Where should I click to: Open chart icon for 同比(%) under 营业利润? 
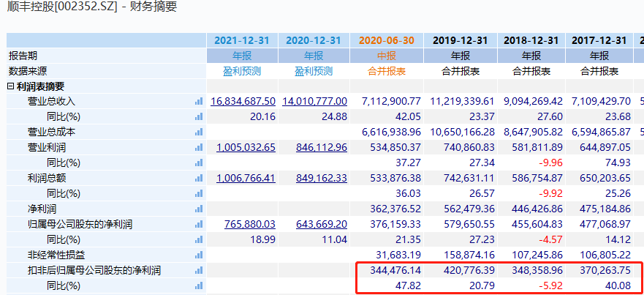pos(199,163)
